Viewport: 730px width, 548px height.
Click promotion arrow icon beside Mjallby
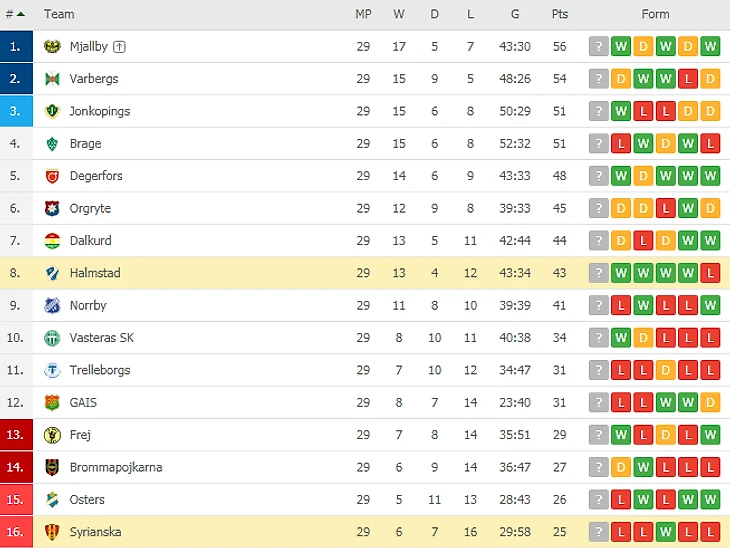click(120, 47)
